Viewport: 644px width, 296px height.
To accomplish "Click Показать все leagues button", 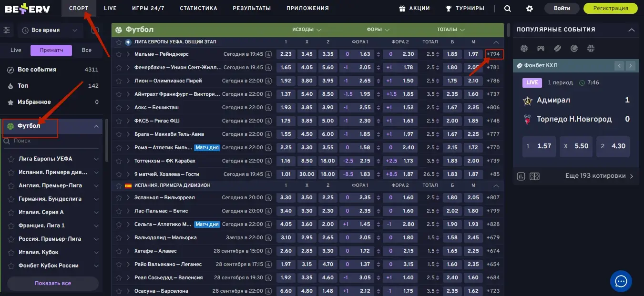I will (x=53, y=283).
